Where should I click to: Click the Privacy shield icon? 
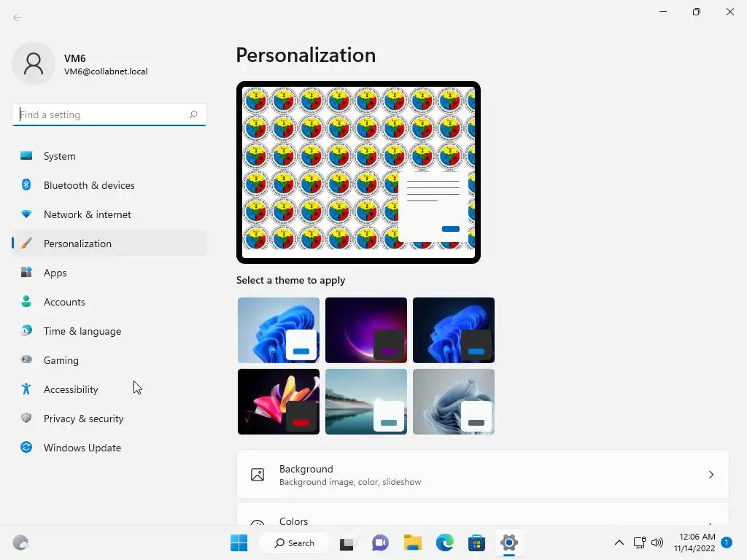[x=26, y=418]
